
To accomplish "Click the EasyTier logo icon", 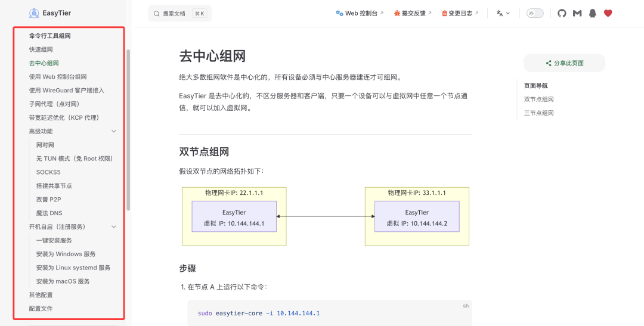I will click(34, 13).
